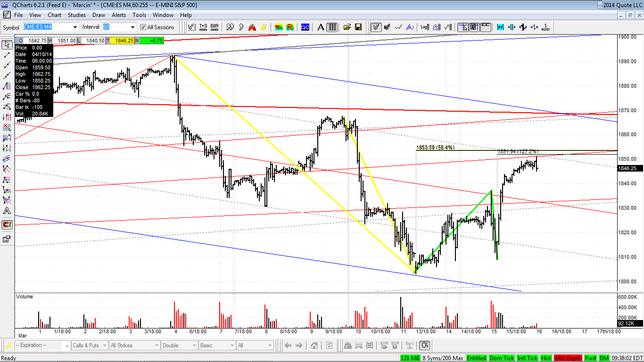
Task: Open the Draw menu
Action: point(99,15)
